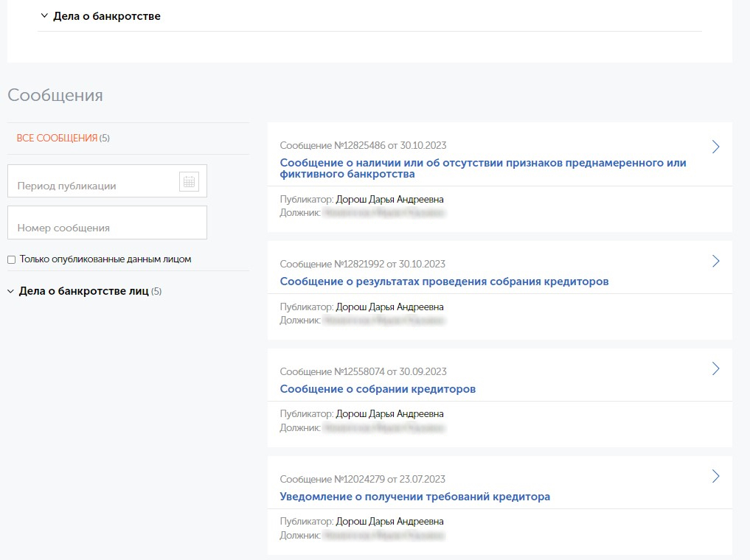750x560 pixels.
Task: Open 'Уведомление о получении требований кредитора'
Action: [x=414, y=497]
